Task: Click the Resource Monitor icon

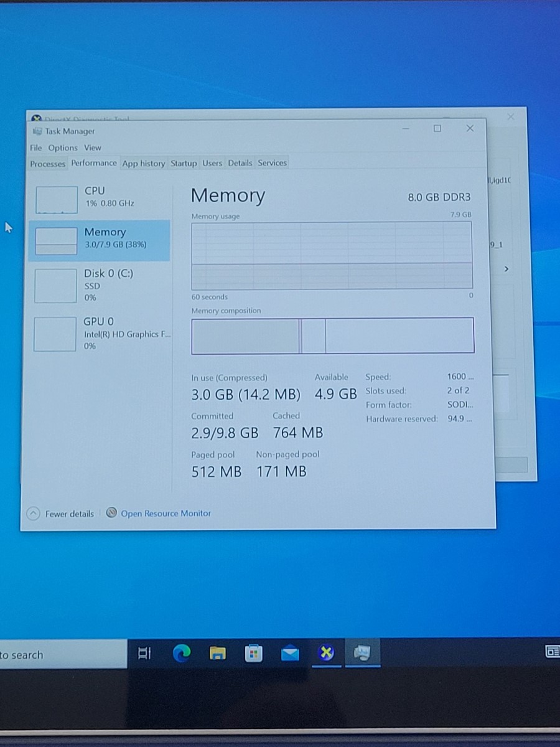Action: click(111, 513)
